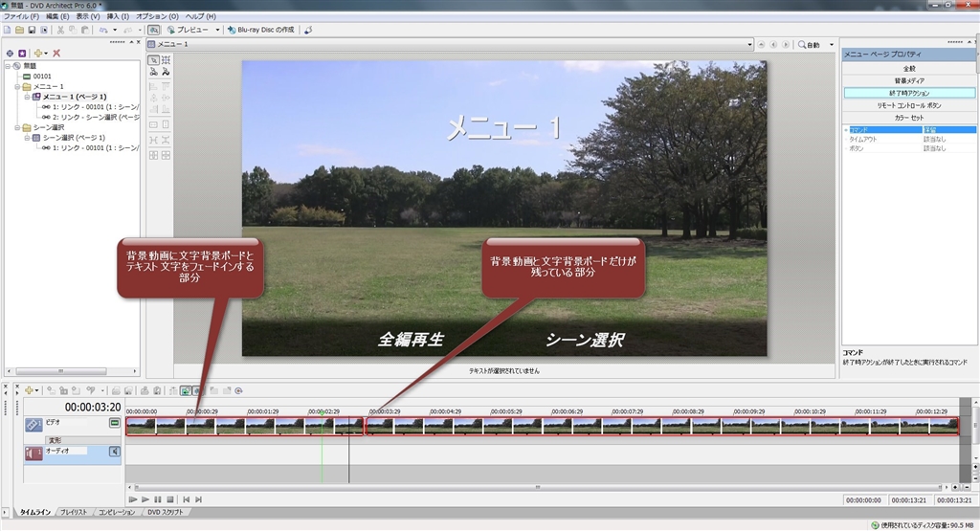Toggle the オーディオ track mute speaker button
This screenshot has height=531, width=980.
pyautogui.click(x=115, y=451)
